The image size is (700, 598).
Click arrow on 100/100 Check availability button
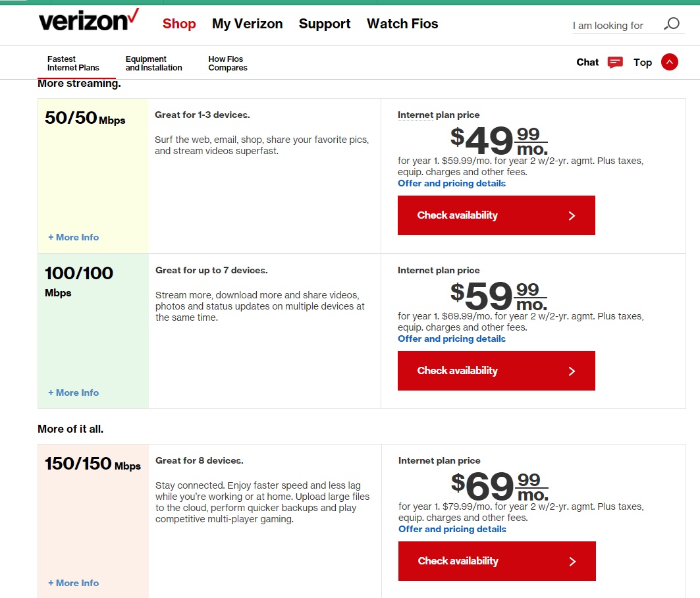572,371
